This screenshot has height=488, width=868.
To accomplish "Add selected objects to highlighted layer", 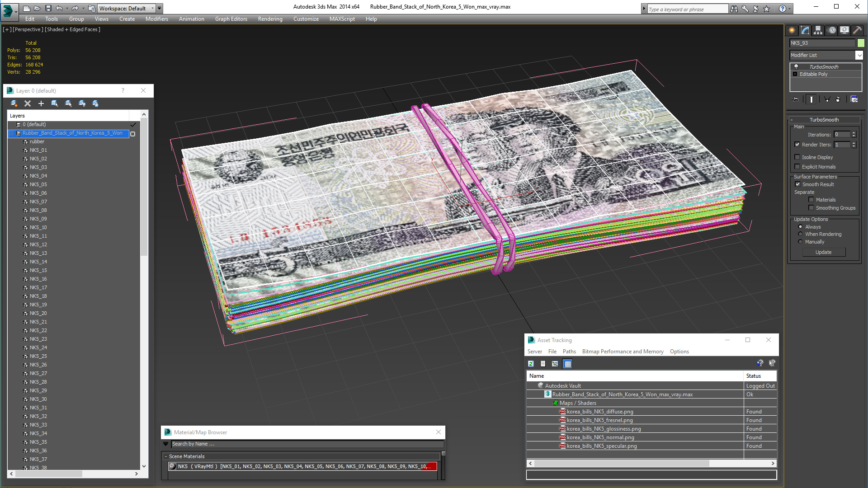I will (41, 103).
